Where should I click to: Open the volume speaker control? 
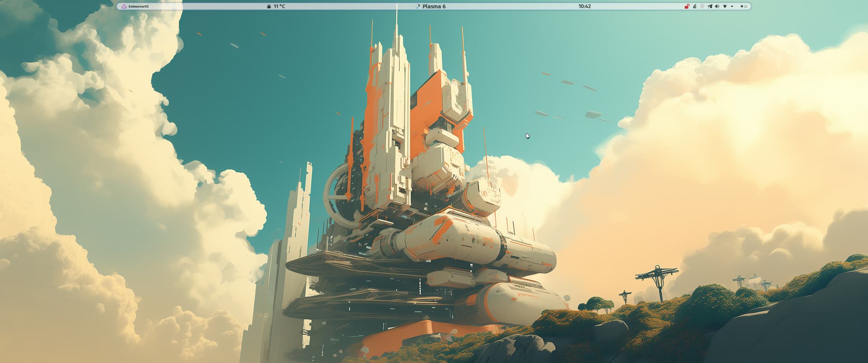(x=717, y=6)
